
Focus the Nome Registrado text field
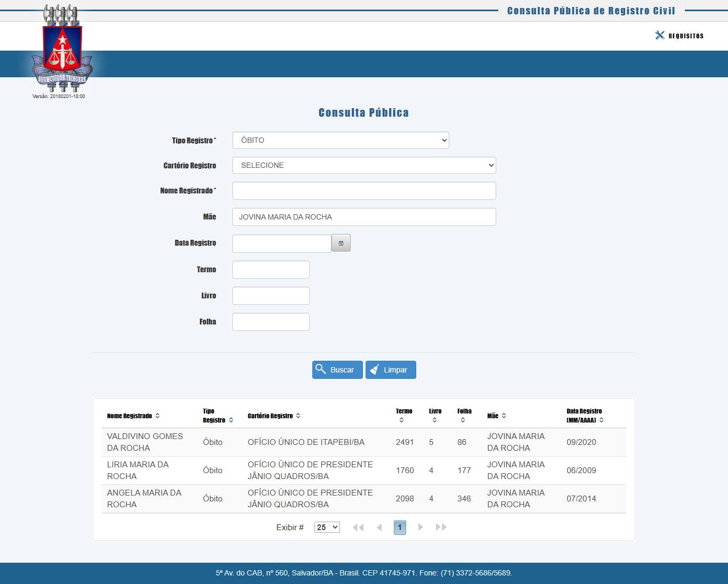click(364, 191)
